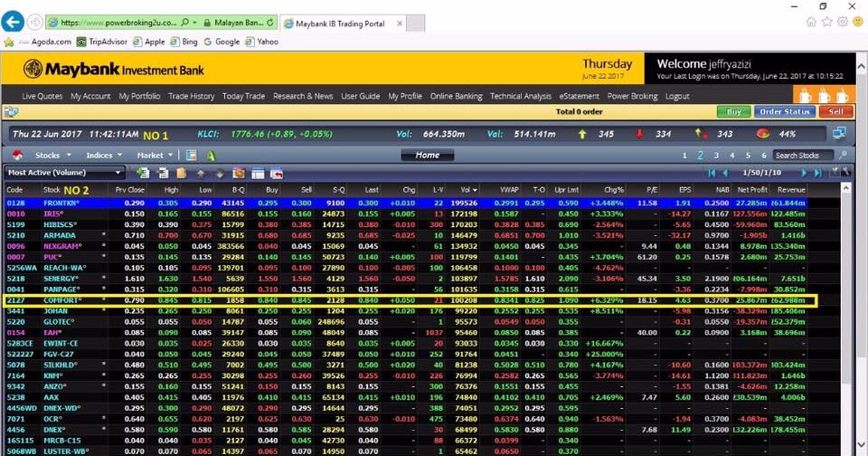The image size is (868, 456).
Task: Select the SENERGY stock name
Action: pyautogui.click(x=61, y=279)
